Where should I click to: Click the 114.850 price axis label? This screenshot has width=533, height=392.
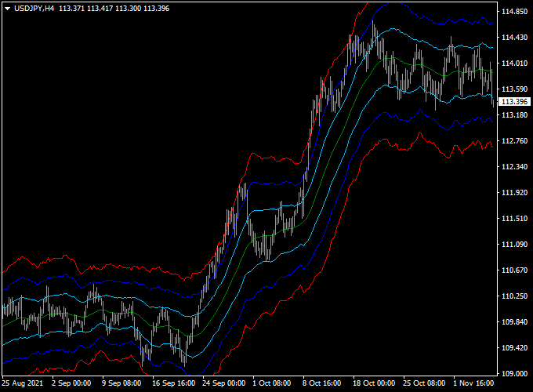514,12
